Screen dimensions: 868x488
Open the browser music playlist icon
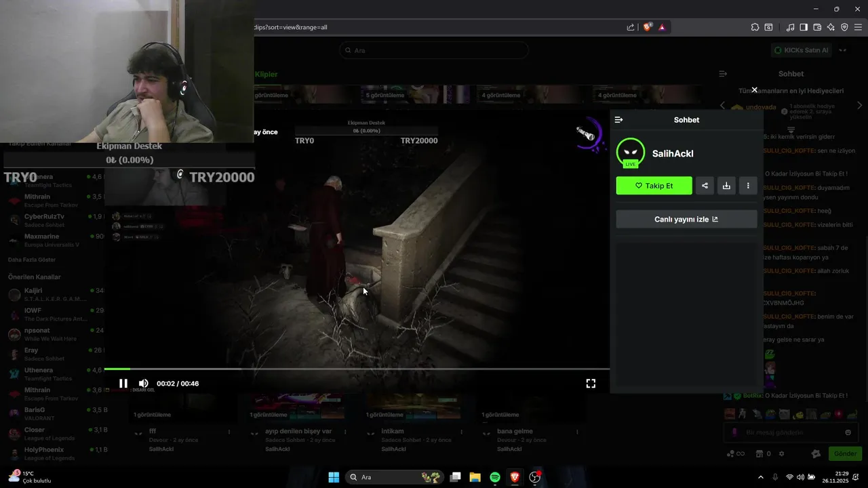point(790,27)
